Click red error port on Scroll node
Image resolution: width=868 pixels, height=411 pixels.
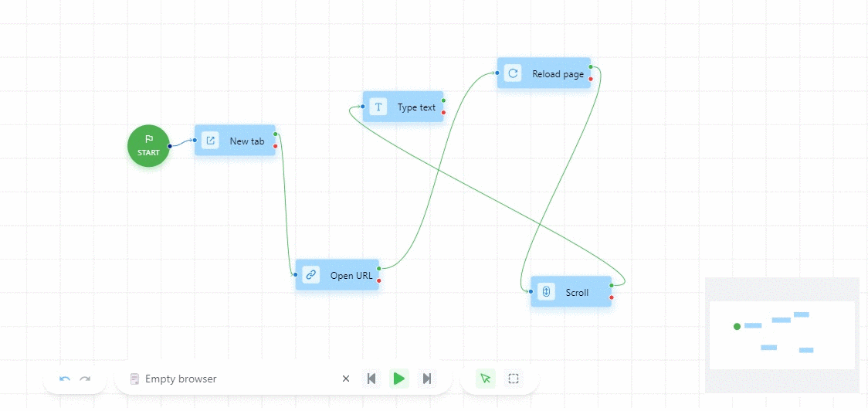pyautogui.click(x=612, y=297)
